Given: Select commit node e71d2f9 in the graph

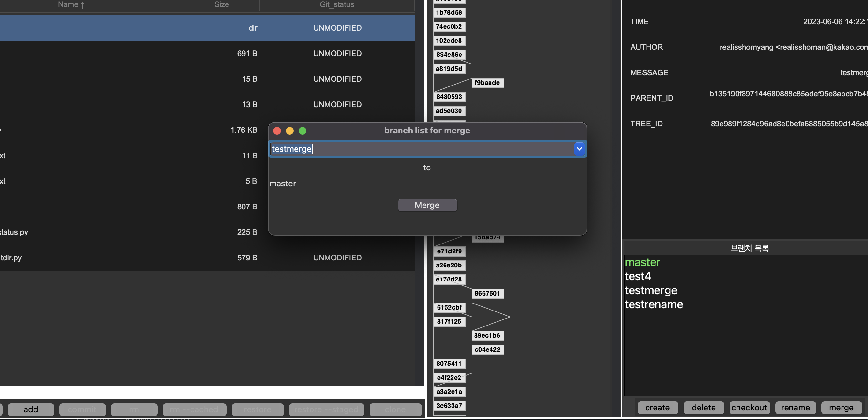Looking at the screenshot, I should 449,251.
